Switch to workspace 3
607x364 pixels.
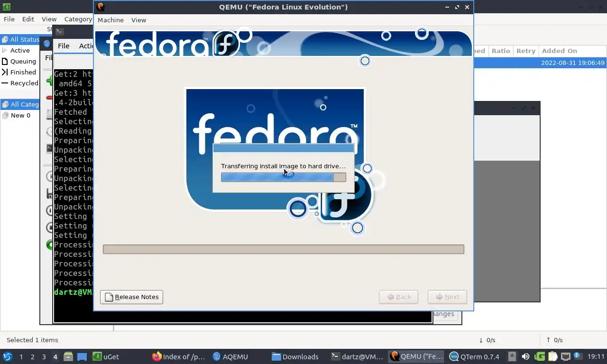pos(44,357)
